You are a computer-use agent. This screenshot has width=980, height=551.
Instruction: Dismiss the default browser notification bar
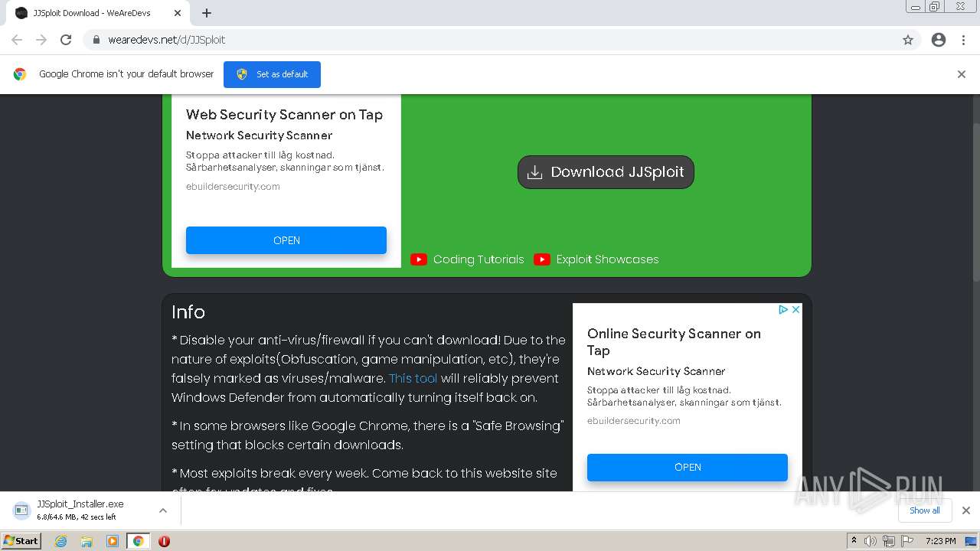click(962, 74)
